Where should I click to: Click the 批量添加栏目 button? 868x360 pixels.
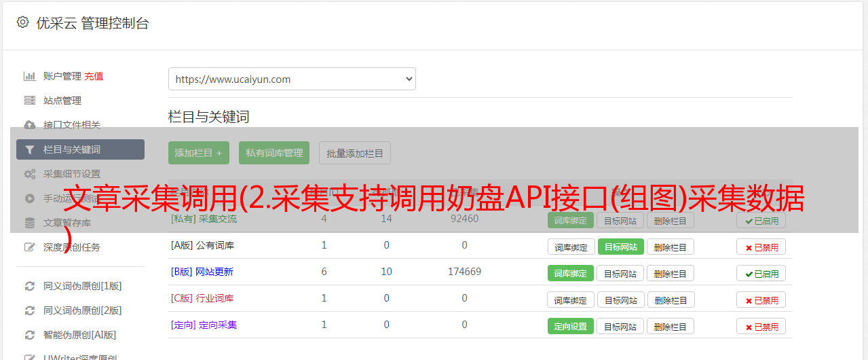click(354, 153)
